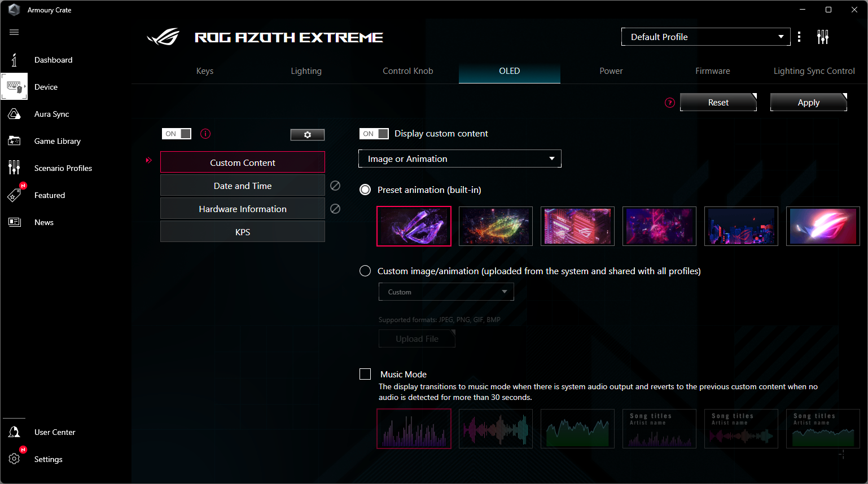Open Dashboard from the sidebar
Screen dimensions: 868x484
coord(53,60)
